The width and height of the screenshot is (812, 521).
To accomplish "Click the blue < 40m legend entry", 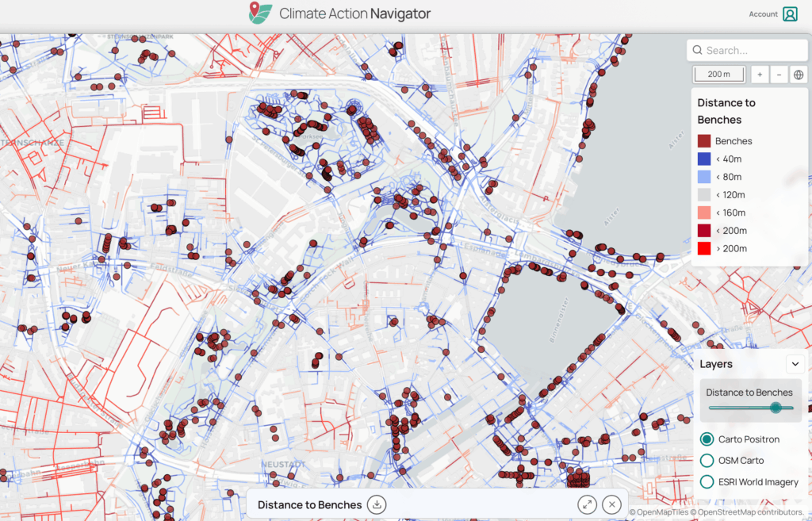I will [x=703, y=159].
